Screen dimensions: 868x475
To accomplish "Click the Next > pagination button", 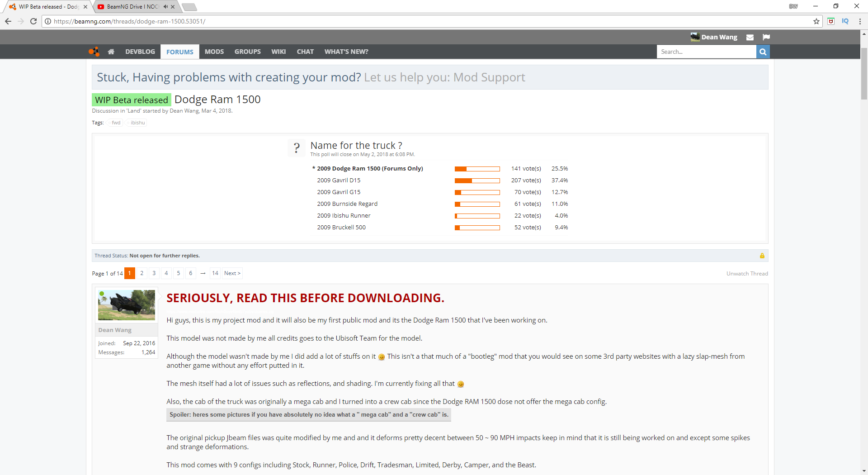I will 232,273.
